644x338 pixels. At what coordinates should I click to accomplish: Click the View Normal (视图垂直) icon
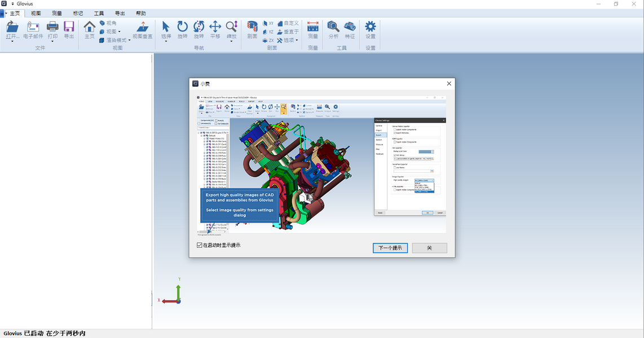142,26
